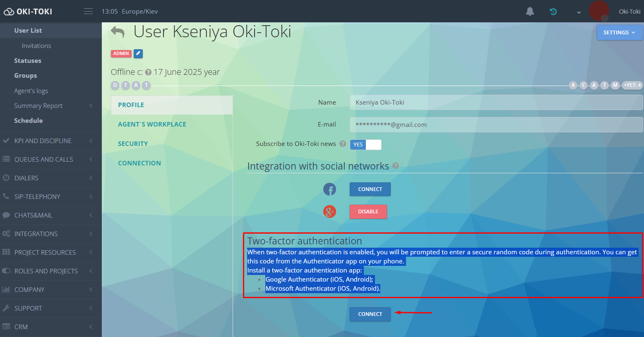Expand the PROJECT RESOURCES section
This screenshot has width=644, height=337.
pyautogui.click(x=91, y=252)
